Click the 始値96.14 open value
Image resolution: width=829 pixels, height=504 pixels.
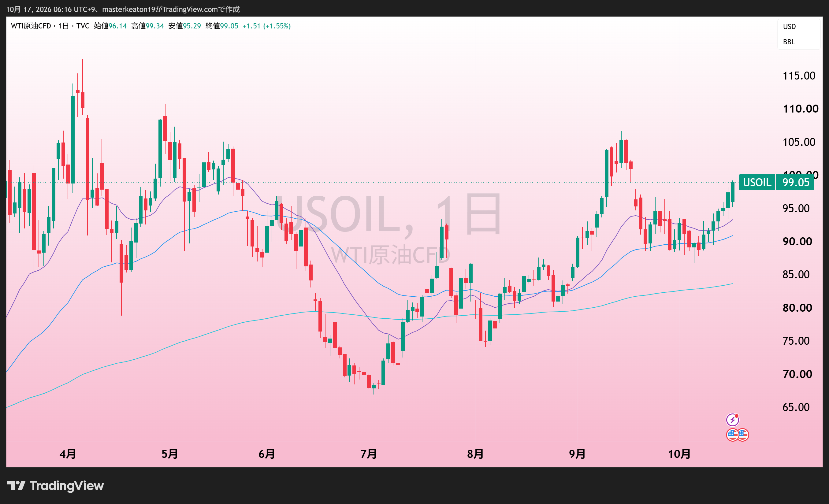click(x=110, y=26)
